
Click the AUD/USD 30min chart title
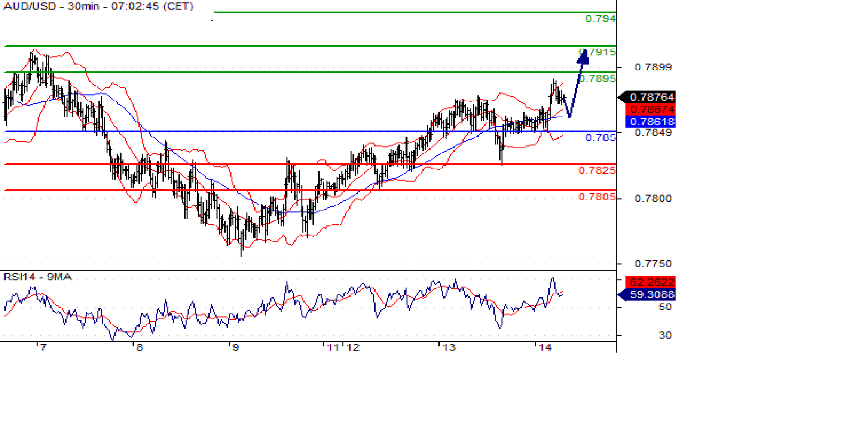98,6
